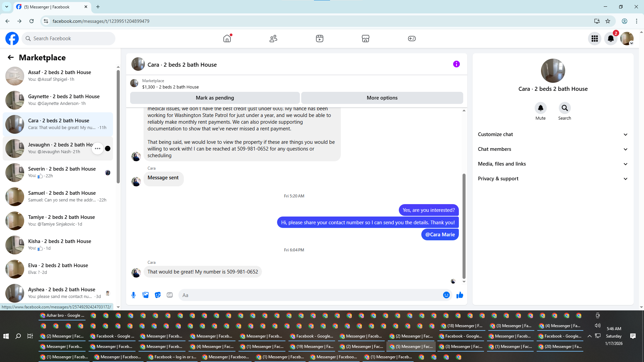Open the GIF picker
Image resolution: width=644 pixels, height=362 pixels.
(170, 295)
